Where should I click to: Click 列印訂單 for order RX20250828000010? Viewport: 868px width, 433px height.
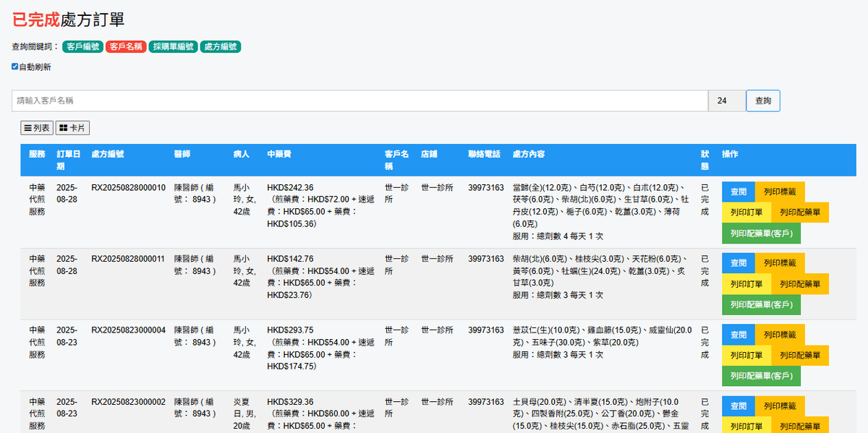746,213
